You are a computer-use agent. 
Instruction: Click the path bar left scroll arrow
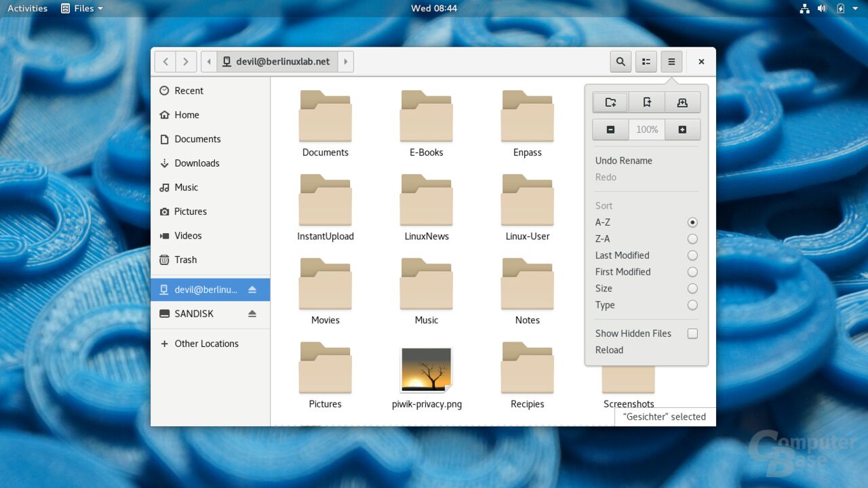209,62
